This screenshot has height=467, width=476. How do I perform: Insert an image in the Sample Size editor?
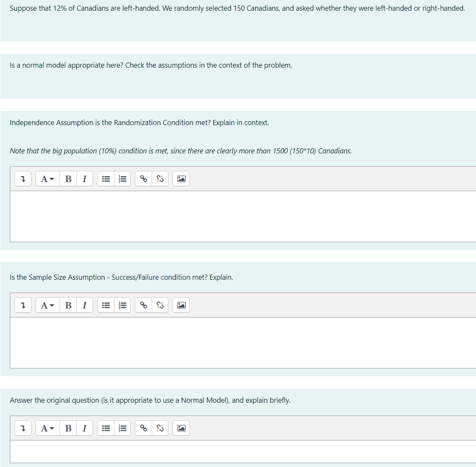(181, 305)
